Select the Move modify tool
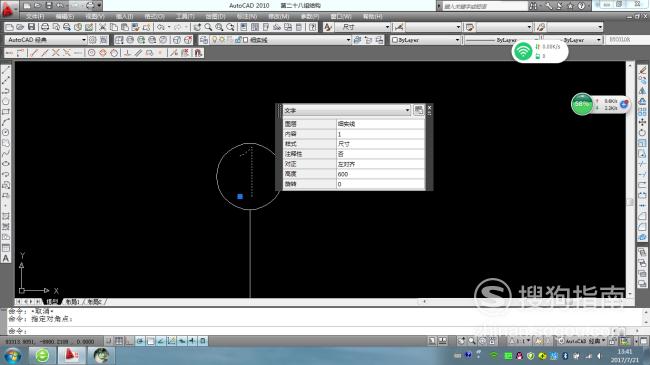650x365 pixels. pos(643,122)
